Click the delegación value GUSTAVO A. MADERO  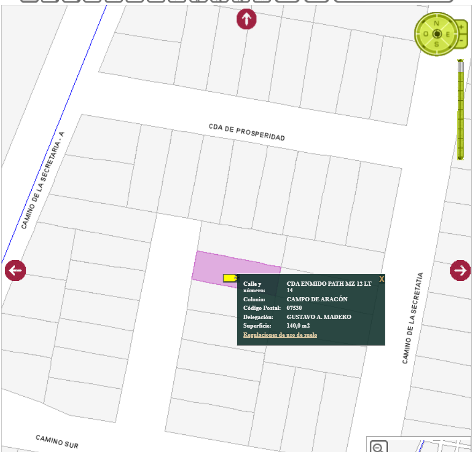tap(319, 317)
